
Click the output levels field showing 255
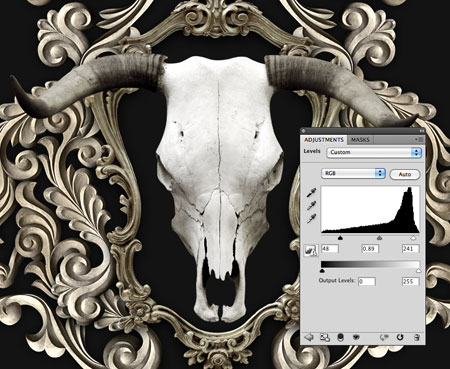(411, 281)
